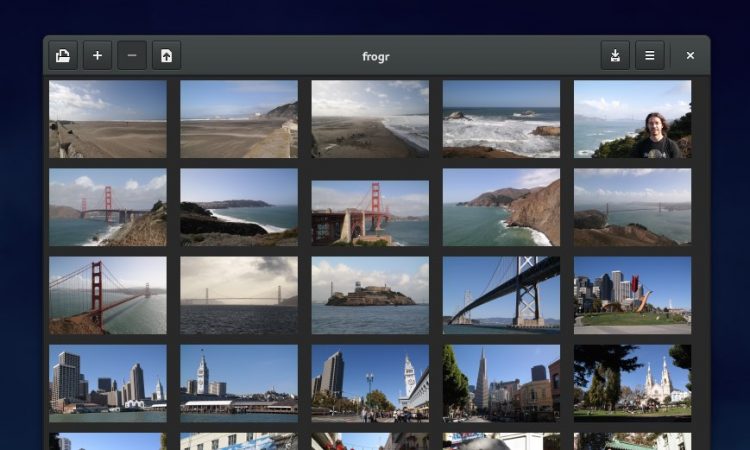Click the white church behind trees photo

point(632,382)
